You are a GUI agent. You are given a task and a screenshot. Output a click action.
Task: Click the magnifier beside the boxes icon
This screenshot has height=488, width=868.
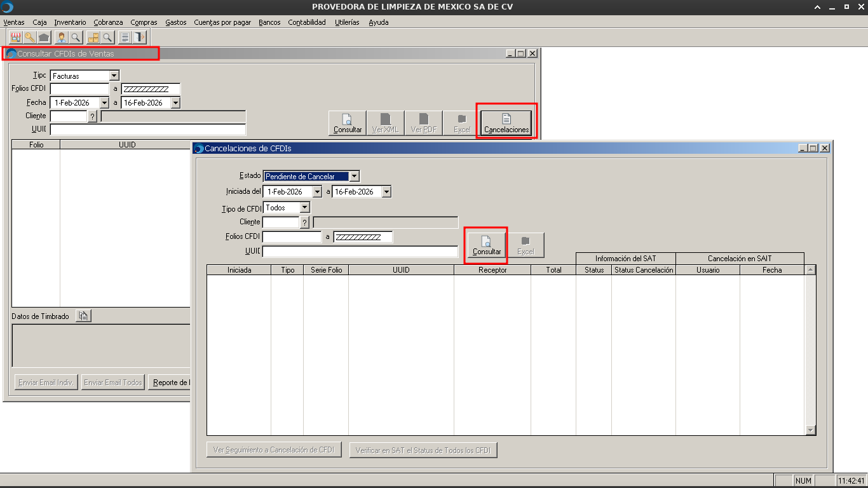(107, 37)
